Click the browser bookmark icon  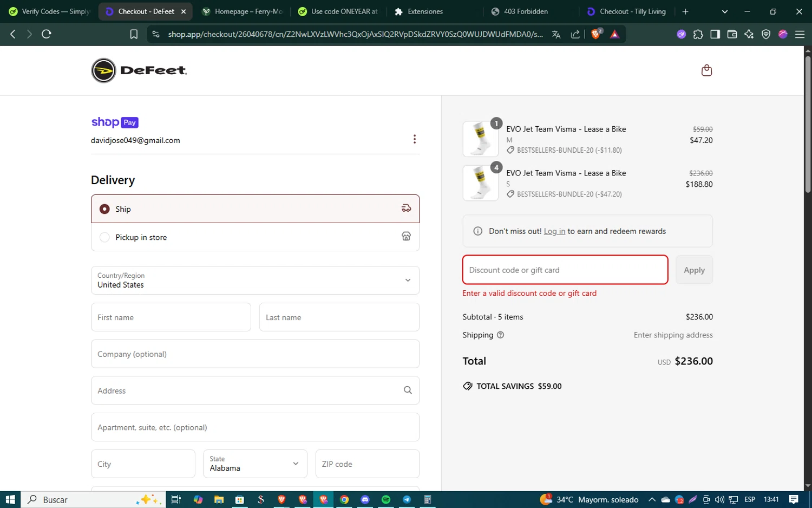pos(134,34)
